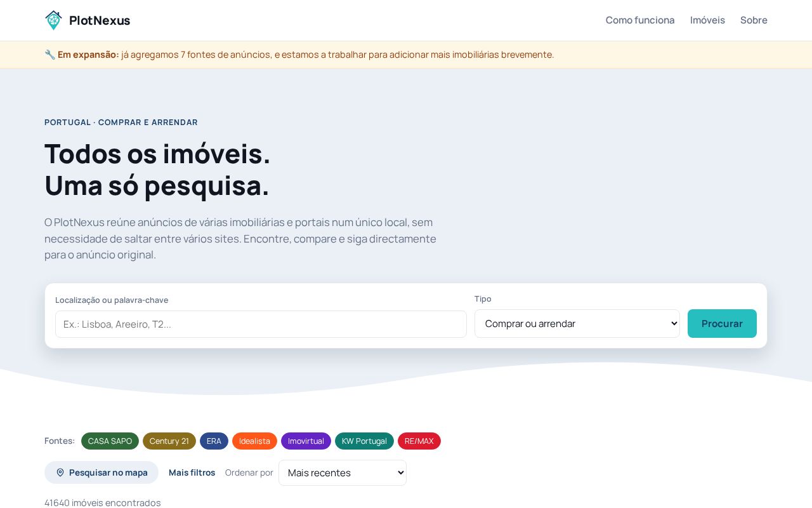Viewport: 812px width, 508px height.
Task: Click the 'Tipo' field label
Action: (x=483, y=298)
